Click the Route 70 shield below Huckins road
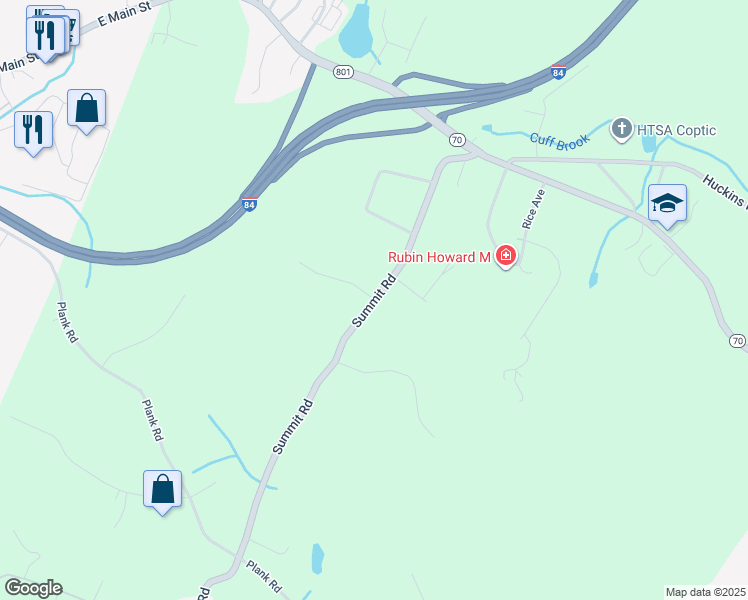748x600 pixels. click(x=738, y=341)
